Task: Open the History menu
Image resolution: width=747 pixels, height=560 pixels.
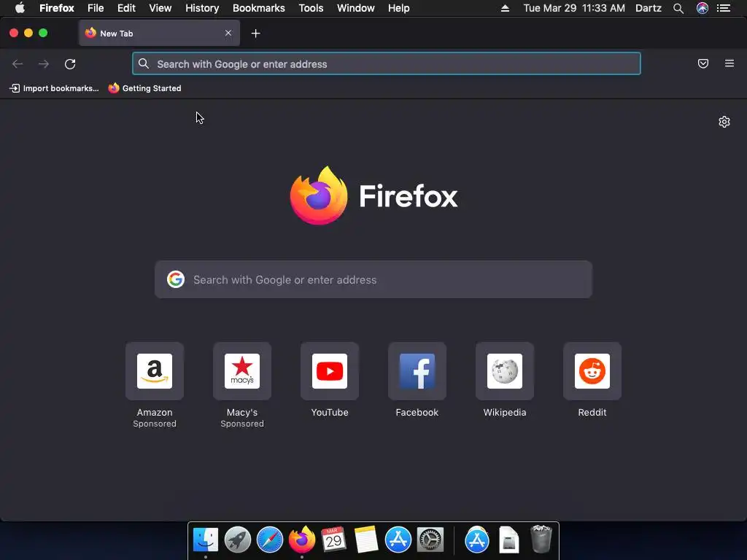Action: 202,8
